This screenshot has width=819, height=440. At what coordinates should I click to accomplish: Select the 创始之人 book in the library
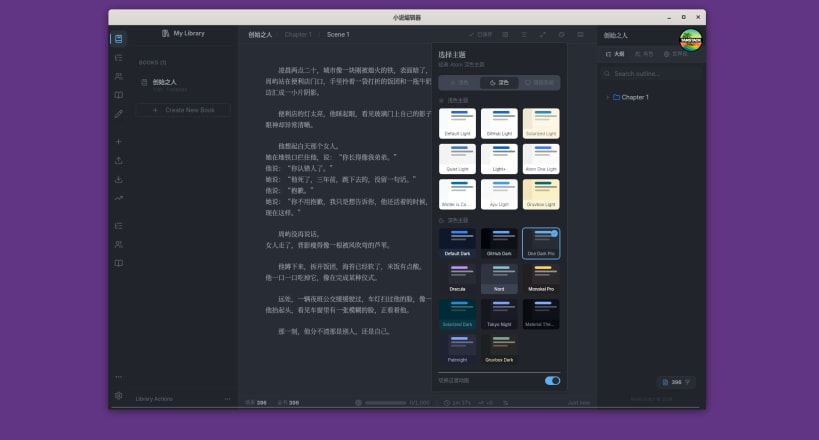tap(183, 85)
